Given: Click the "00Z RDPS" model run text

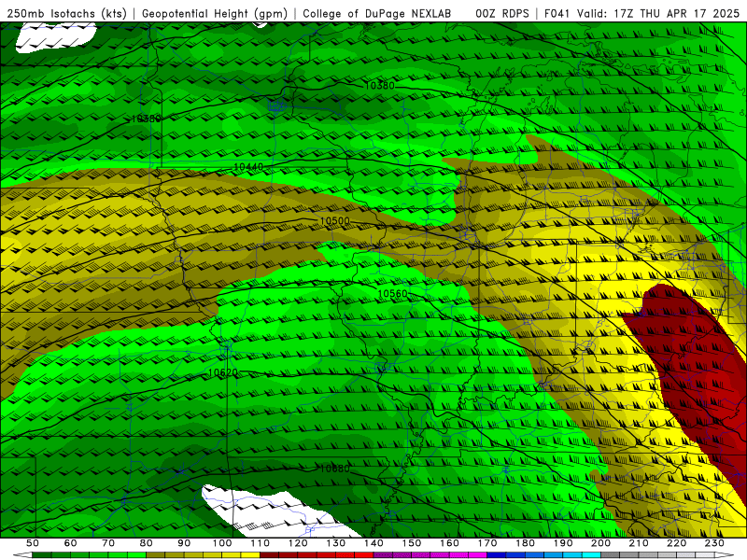Looking at the screenshot, I should (502, 13).
